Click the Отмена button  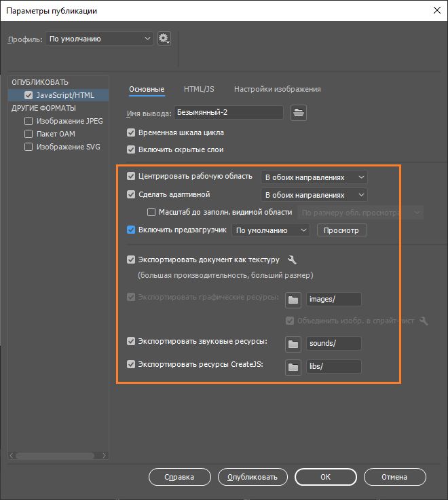pyautogui.click(x=395, y=477)
